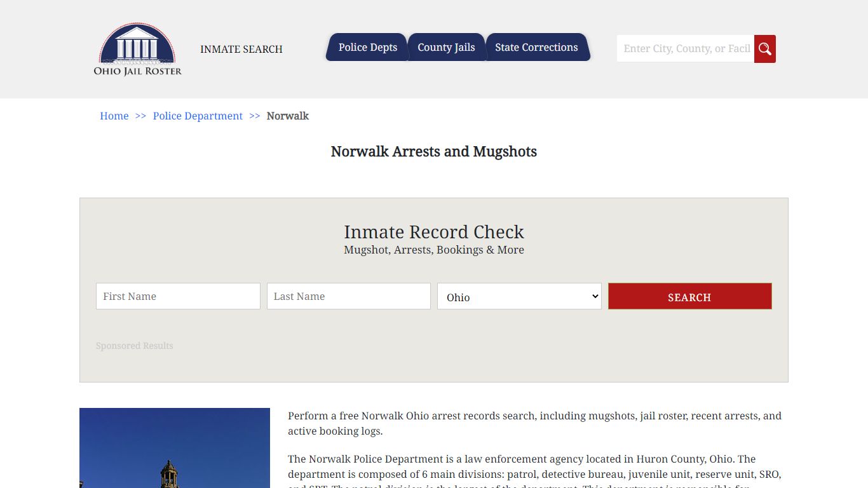This screenshot has width=868, height=488.
Task: Click the red SEARCH button
Action: (690, 296)
